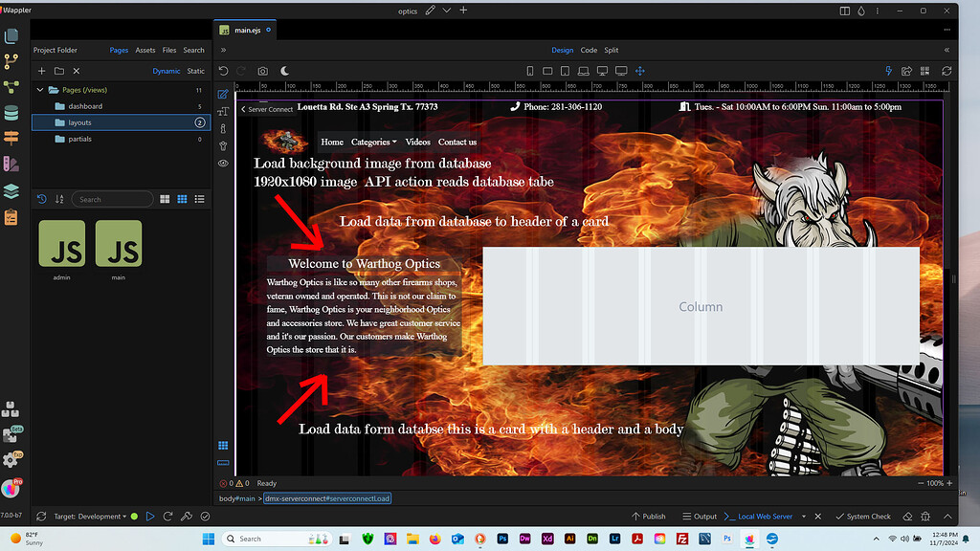980x551 pixels.
Task: Click the Search field in the pages panel
Action: tap(112, 198)
